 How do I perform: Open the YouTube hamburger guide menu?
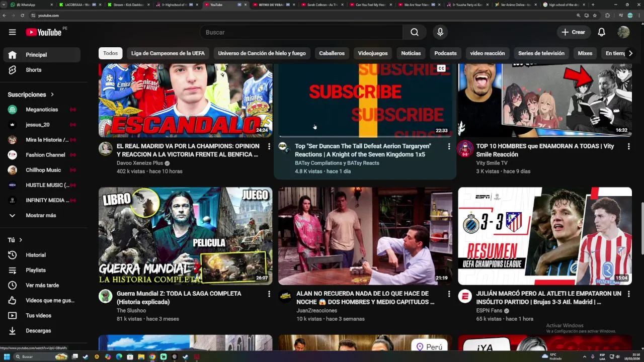point(12,32)
